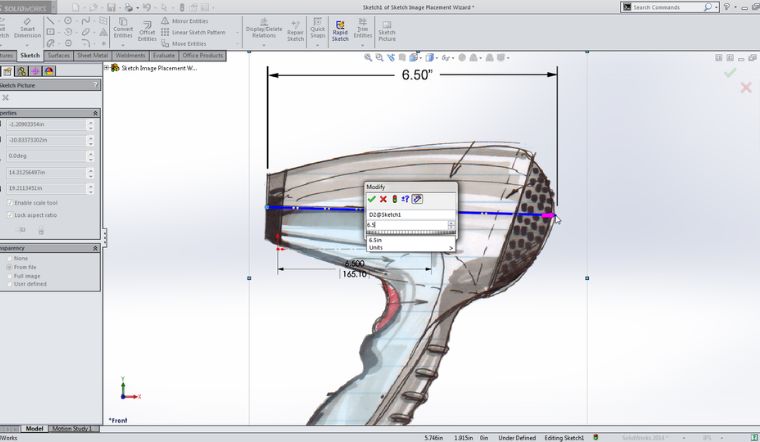Click Mirror Entities tool
Screen dimensions: 760x442
point(184,21)
